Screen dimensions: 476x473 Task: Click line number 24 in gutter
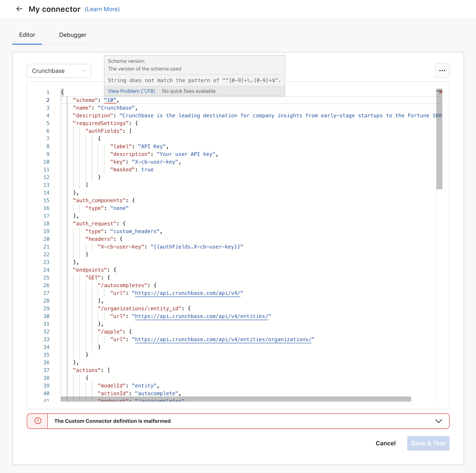pyautogui.click(x=46, y=270)
